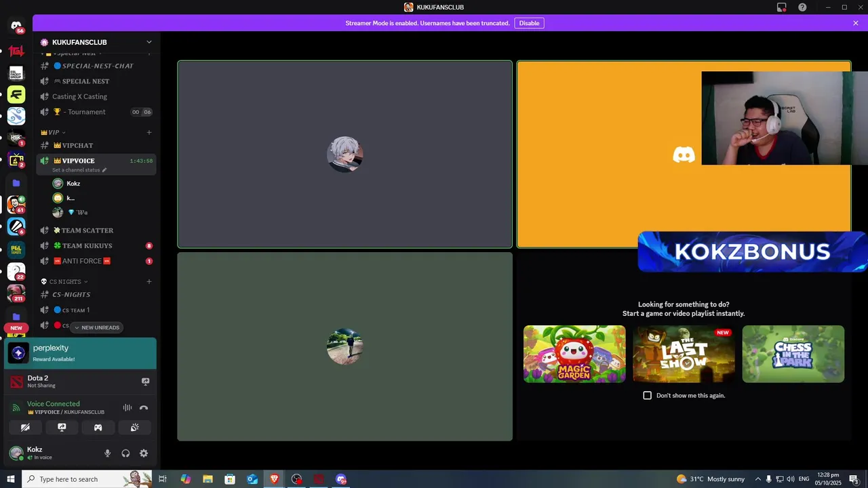Viewport: 868px width, 488px height.
Task: Focus the bottom-left participant video tile
Action: (344, 346)
